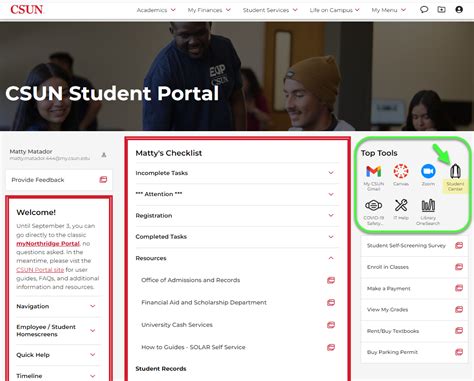Open University Cash Services link

(177, 325)
